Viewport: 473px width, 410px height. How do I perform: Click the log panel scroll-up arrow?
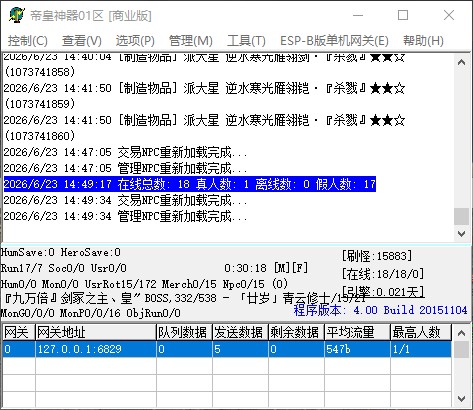pos(462,62)
